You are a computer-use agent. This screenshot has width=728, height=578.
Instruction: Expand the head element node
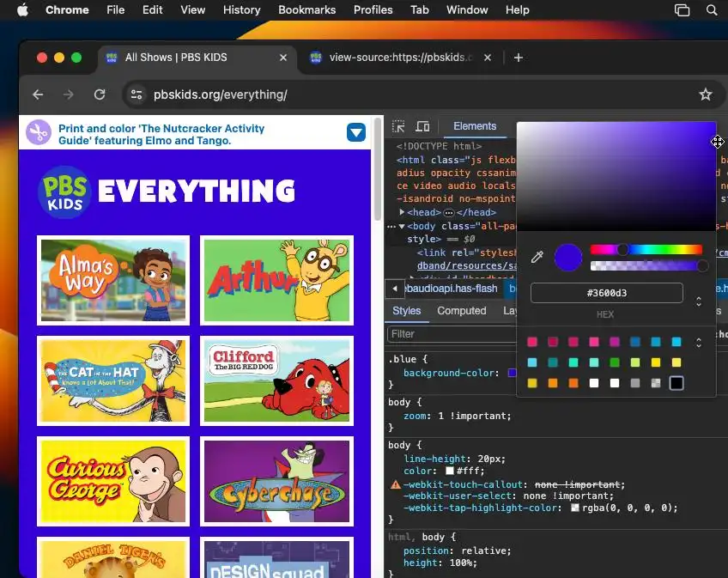click(x=402, y=212)
